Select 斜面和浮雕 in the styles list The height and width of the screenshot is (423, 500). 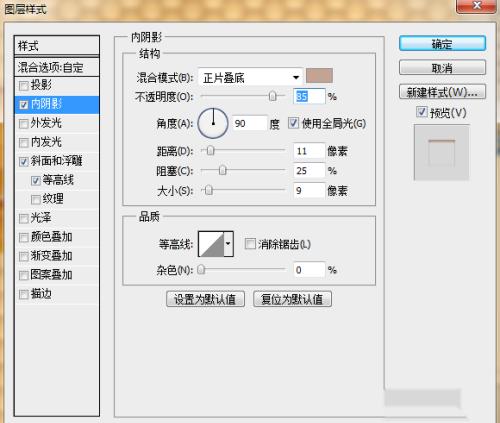click(x=57, y=161)
